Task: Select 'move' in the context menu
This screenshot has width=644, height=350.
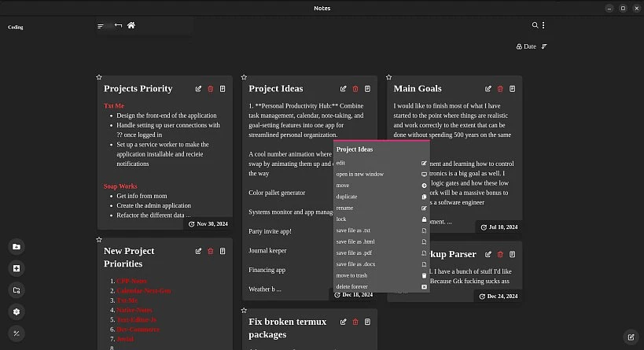Action: [x=381, y=186]
